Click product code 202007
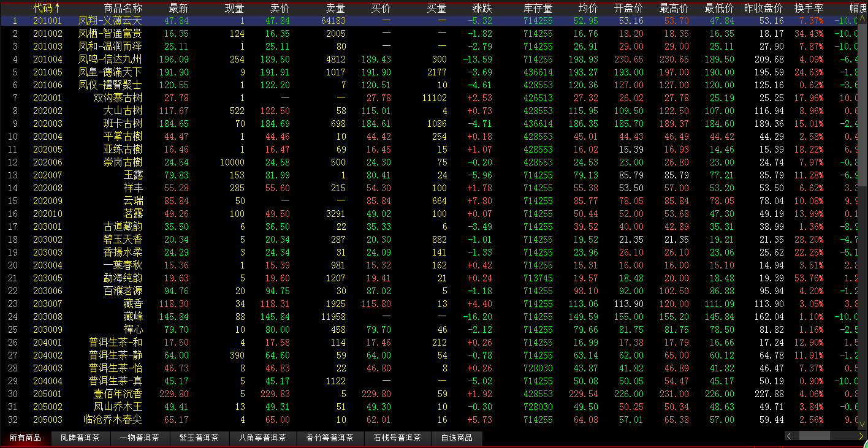Viewport: 868px width, 448px height. pos(48,175)
